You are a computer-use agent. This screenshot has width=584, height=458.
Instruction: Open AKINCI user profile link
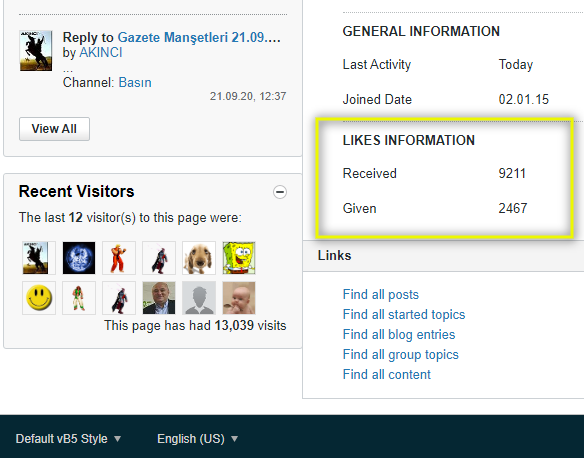click(101, 53)
